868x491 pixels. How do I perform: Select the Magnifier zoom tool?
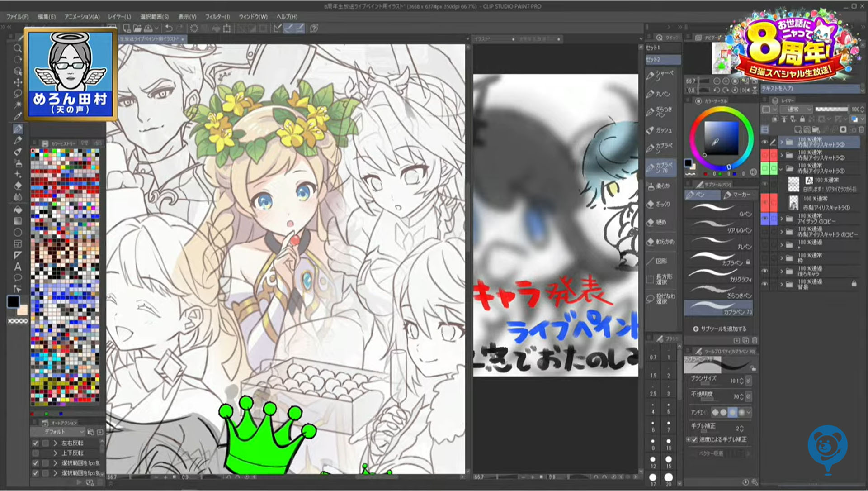(x=18, y=48)
